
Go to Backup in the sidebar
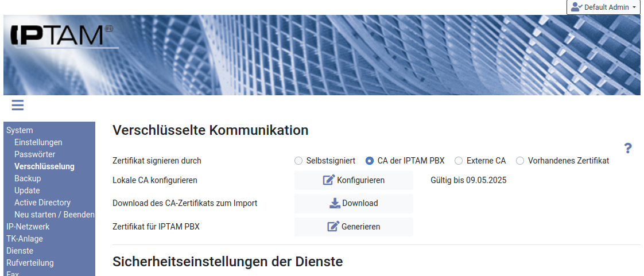point(28,178)
